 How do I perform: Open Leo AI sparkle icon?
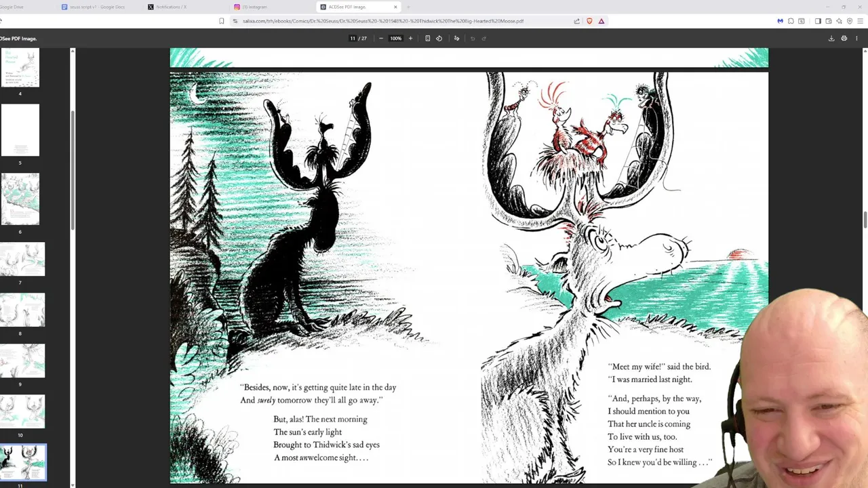tap(840, 21)
